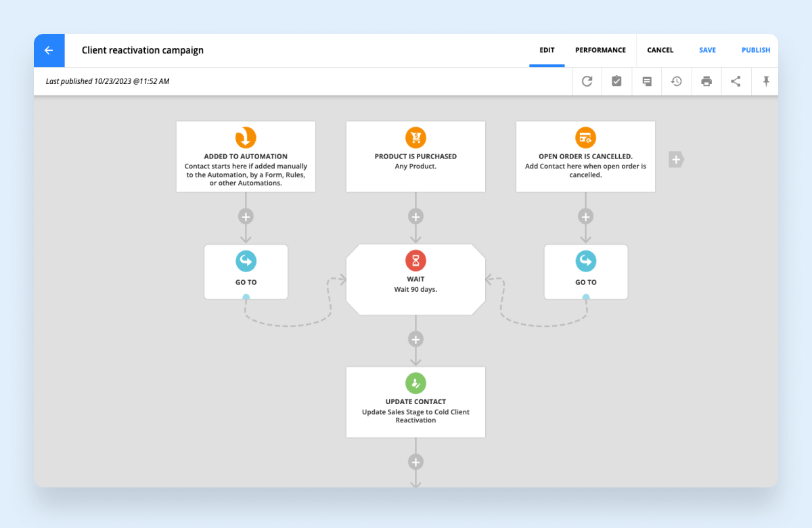Add step below Product Is Purchased trigger

point(415,217)
